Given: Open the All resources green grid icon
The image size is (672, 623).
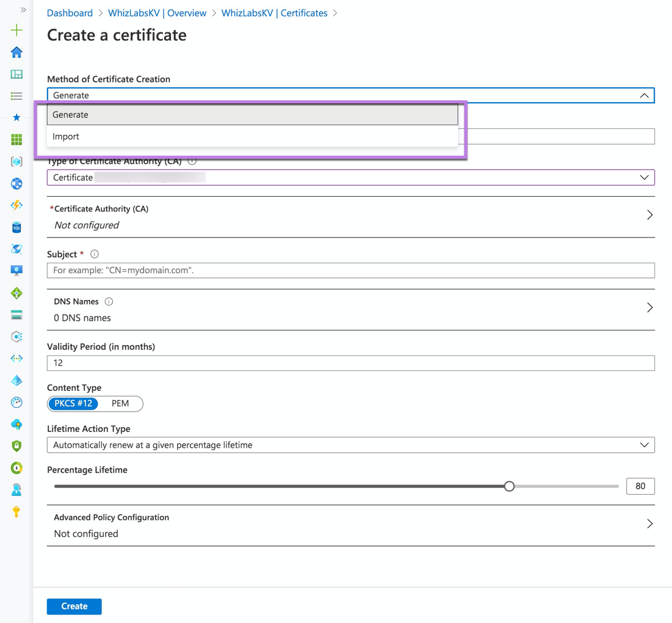Looking at the screenshot, I should point(16,139).
